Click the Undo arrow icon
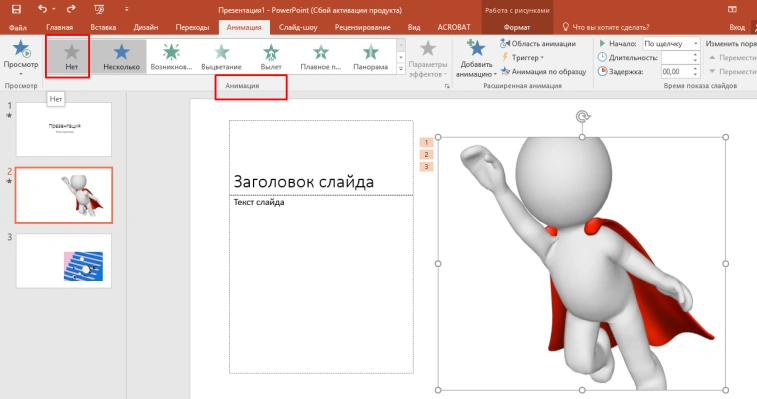This screenshot has width=757, height=399. click(42, 9)
